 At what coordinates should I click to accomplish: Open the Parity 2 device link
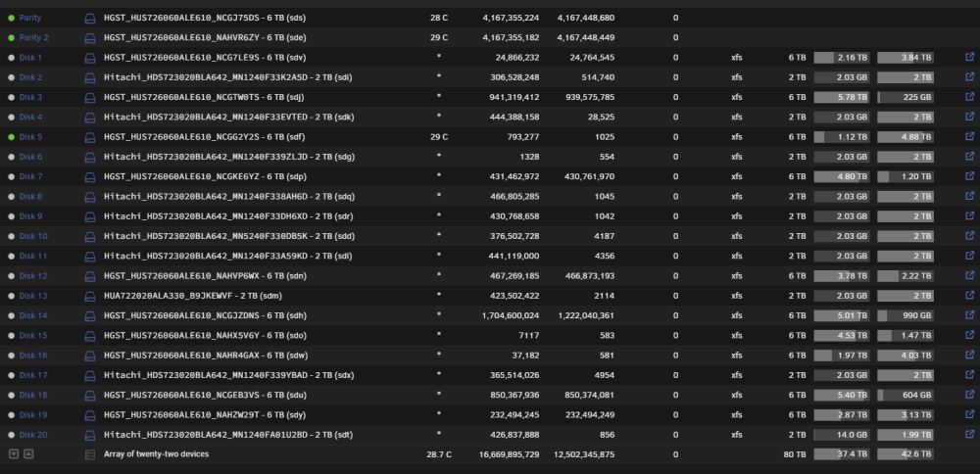[x=33, y=37]
